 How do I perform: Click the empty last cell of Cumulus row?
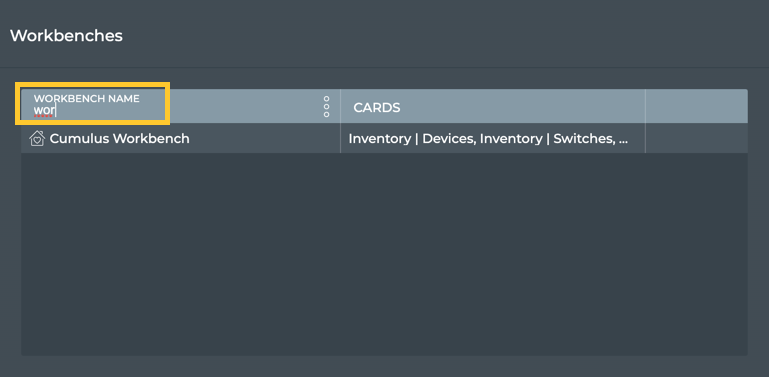click(696, 138)
